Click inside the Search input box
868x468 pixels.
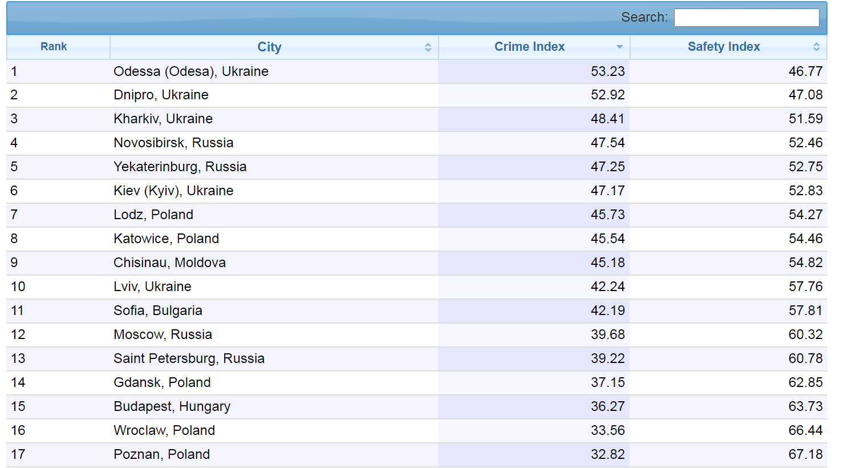(746, 17)
